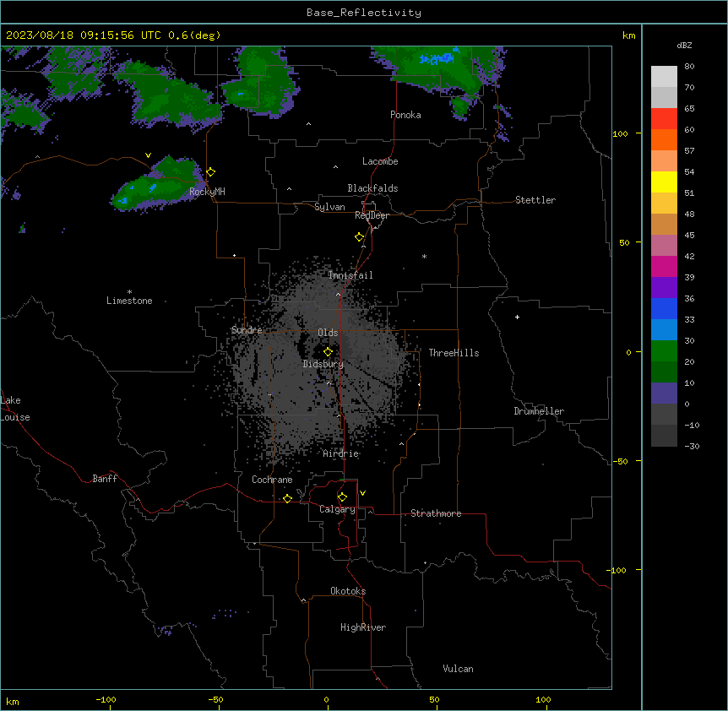The image size is (728, 711).
Task: Click the ThreeHills label
Action: tap(454, 353)
